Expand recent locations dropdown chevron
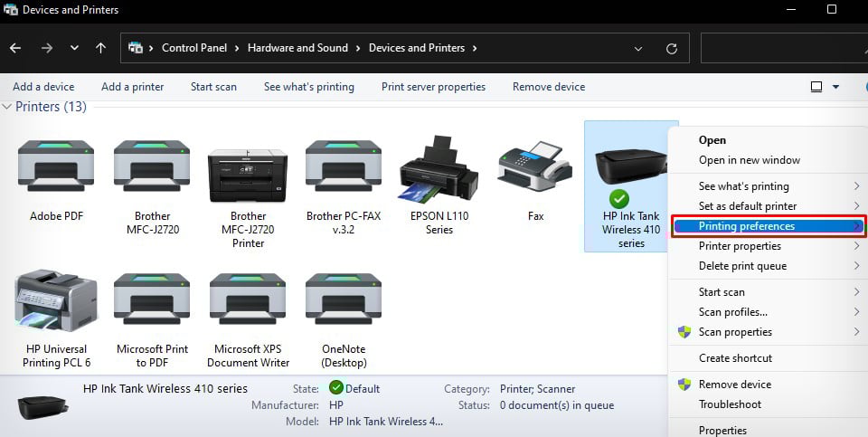This screenshot has height=437, width=868. (74, 48)
